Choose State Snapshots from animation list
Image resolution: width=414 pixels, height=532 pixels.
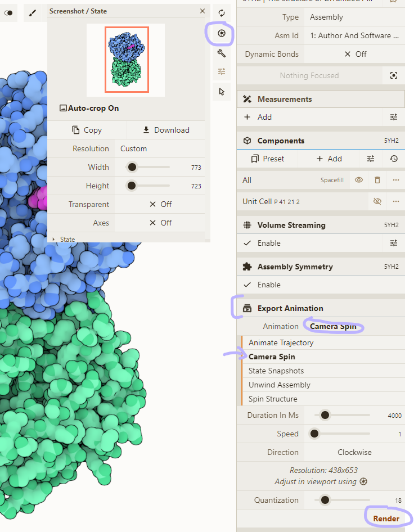276,371
